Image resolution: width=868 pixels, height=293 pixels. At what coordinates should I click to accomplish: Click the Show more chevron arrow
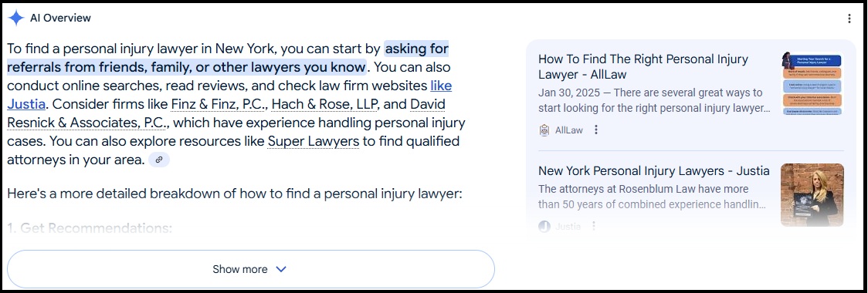tap(281, 269)
